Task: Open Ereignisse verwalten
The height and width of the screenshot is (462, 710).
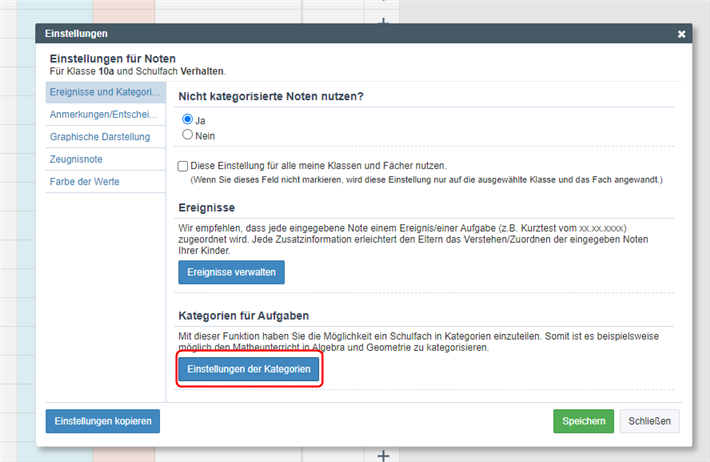Action: click(231, 272)
